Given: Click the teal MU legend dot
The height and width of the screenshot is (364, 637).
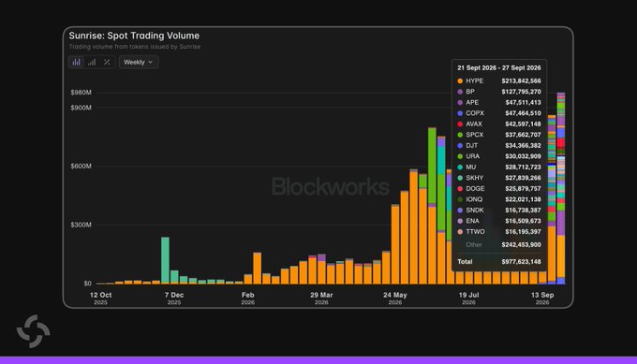Looking at the screenshot, I should click(x=460, y=167).
